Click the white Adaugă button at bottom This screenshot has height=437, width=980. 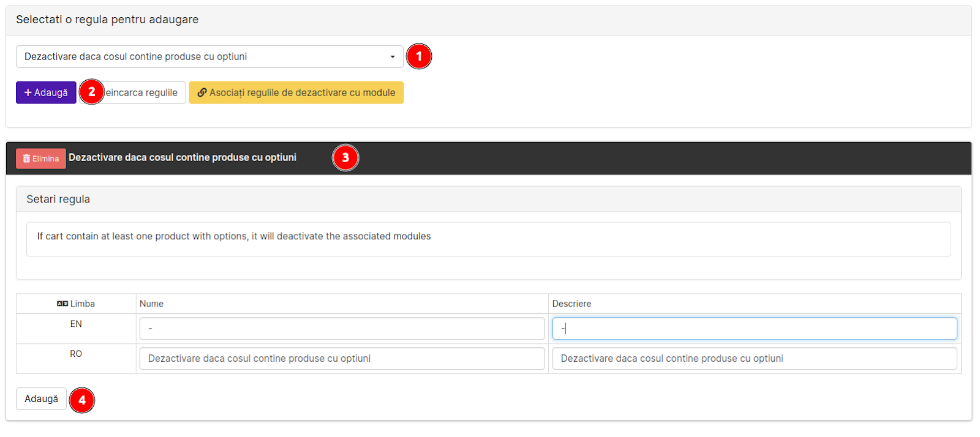coord(41,399)
